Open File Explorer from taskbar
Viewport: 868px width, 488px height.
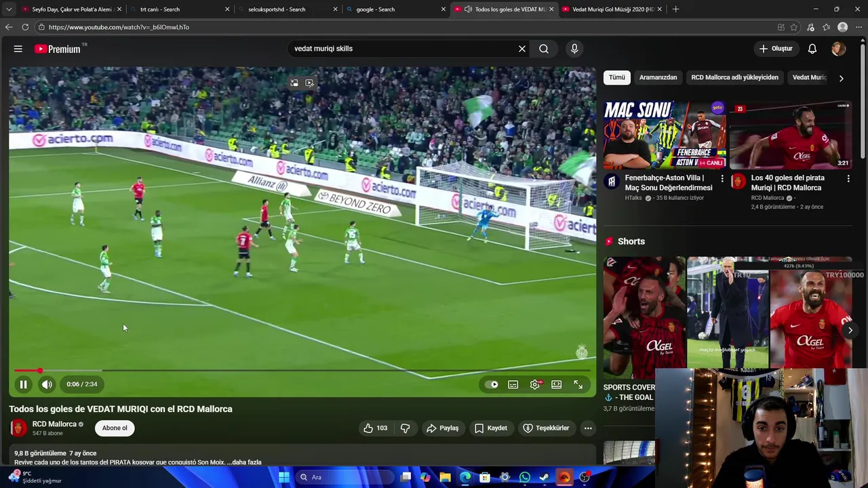click(446, 477)
